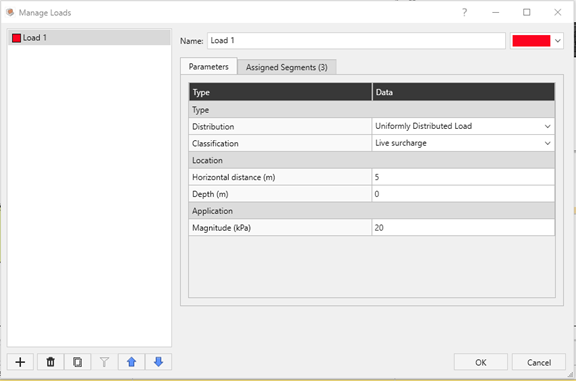Click the filter funnel icon
The image size is (576, 381).
[x=104, y=362]
